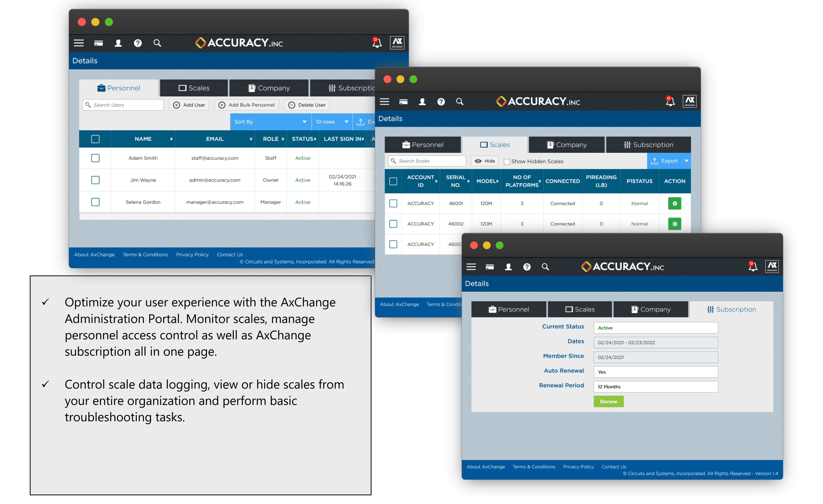Click the Add User button
Viewport: 823px width, 504px height.
[x=189, y=105]
